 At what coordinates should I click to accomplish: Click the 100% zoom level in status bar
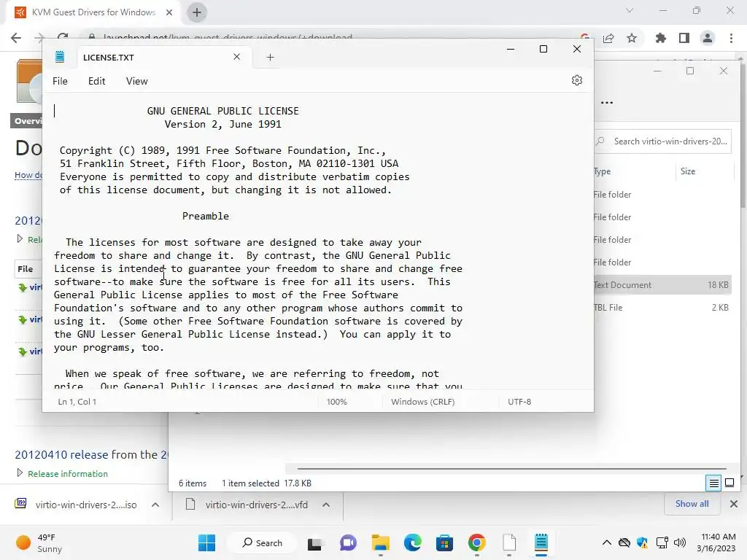click(x=337, y=402)
